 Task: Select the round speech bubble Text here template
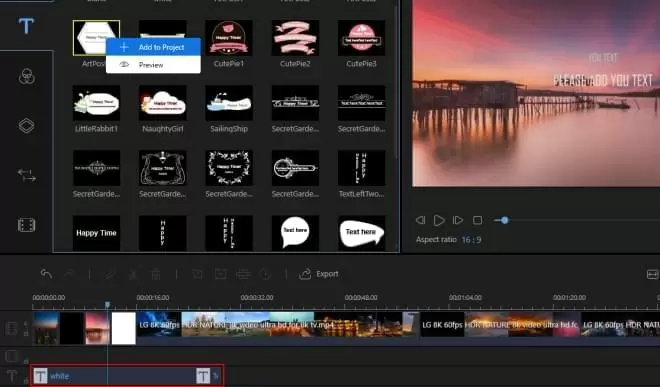295,233
